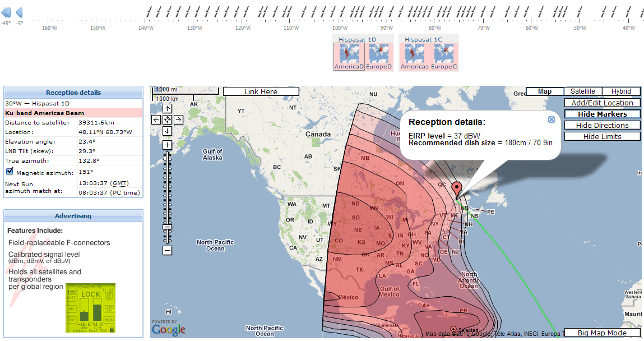Pan the map right
Image resolution: width=644 pixels, height=341 pixels.
(x=178, y=119)
